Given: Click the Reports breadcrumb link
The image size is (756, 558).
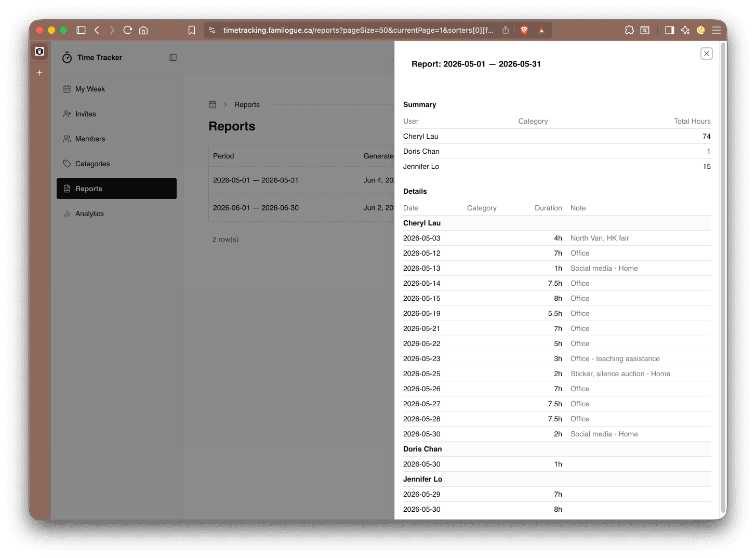Looking at the screenshot, I should pos(247,104).
